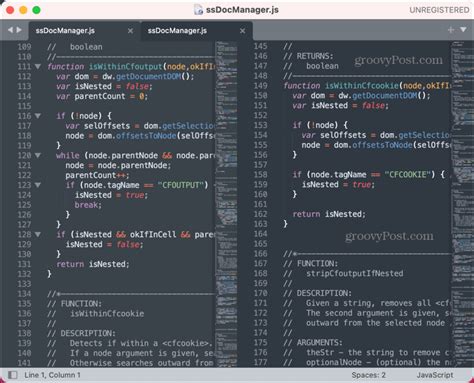This screenshot has width=474, height=383.
Task: Maximize window with green button
Action: coord(36,10)
